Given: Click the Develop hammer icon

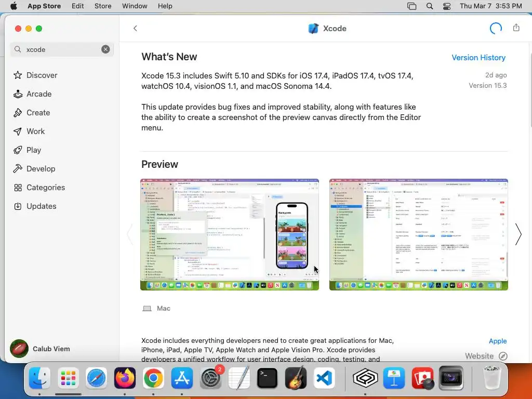Looking at the screenshot, I should point(18,169).
